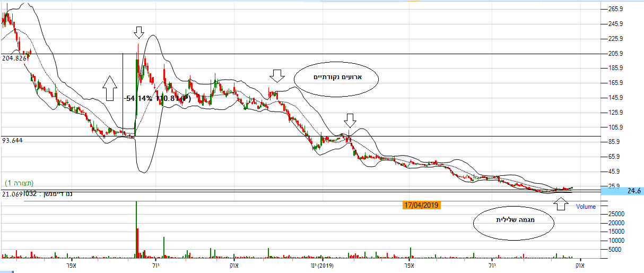This screenshot has height=273, width=644.
Task: Select the -54.14% measurement text
Action: pyautogui.click(x=138, y=98)
